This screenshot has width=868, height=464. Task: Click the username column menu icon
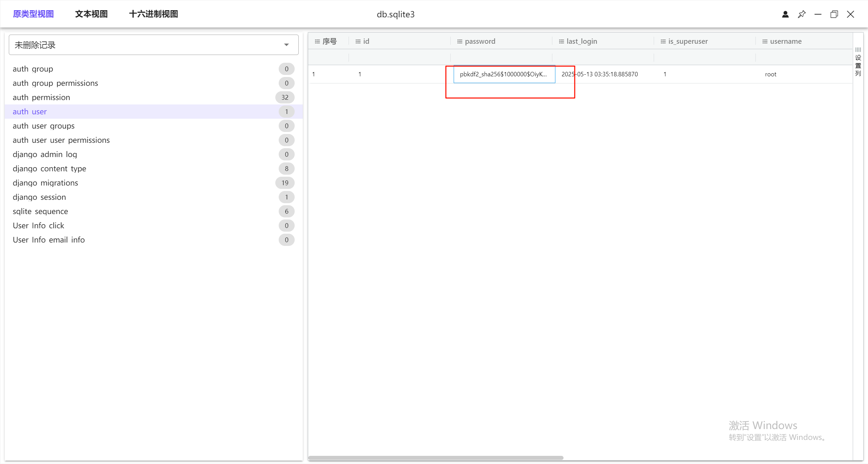point(765,41)
